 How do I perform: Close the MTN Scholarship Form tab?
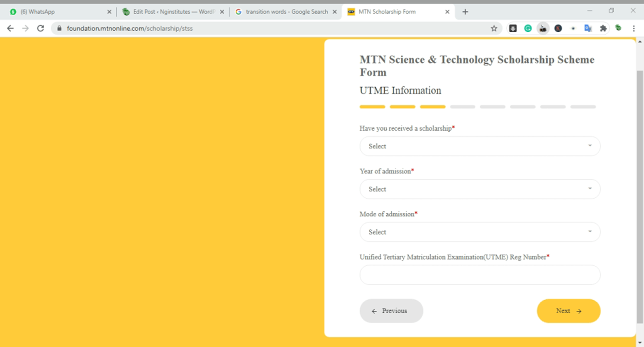(447, 12)
